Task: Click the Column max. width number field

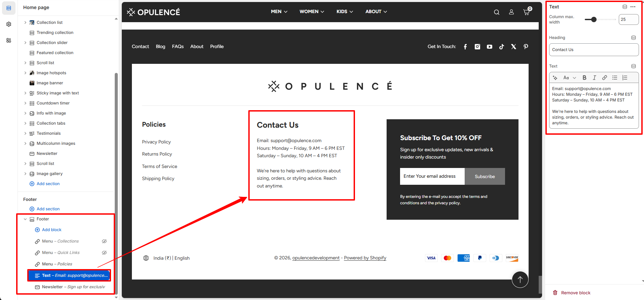Action: coord(629,19)
